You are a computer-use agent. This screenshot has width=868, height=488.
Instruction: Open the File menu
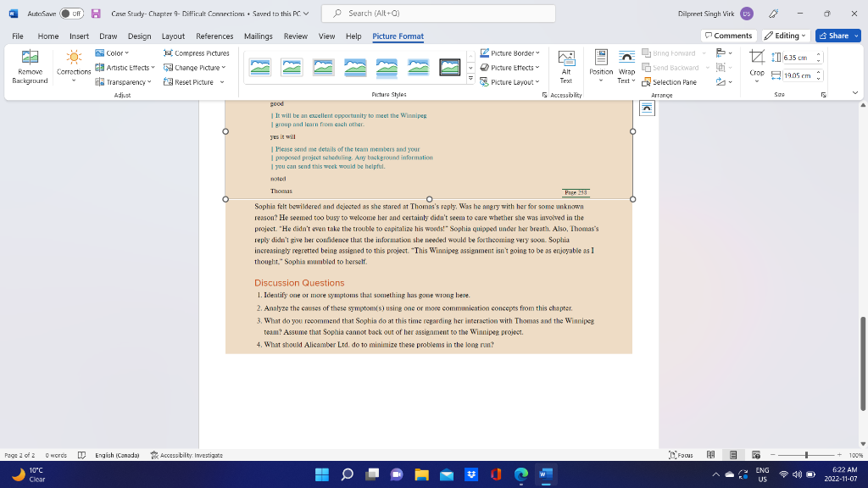tap(18, 36)
